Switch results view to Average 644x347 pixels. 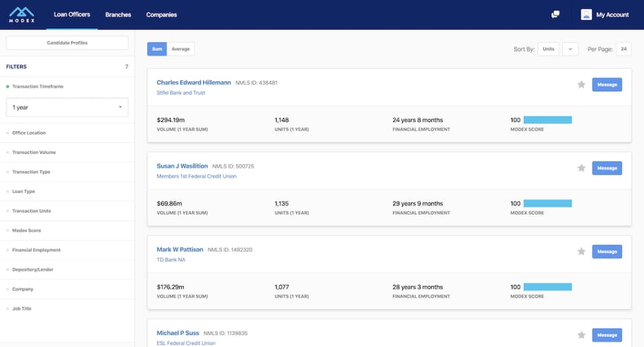point(180,49)
